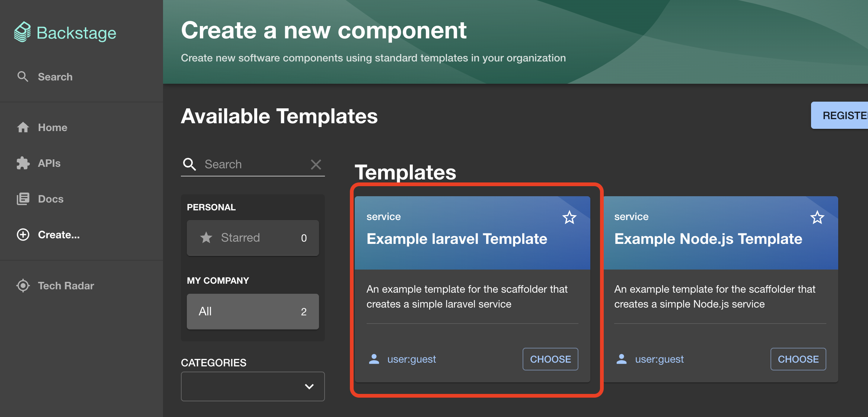
Task: Star the Example Node.js Template
Action: [817, 217]
